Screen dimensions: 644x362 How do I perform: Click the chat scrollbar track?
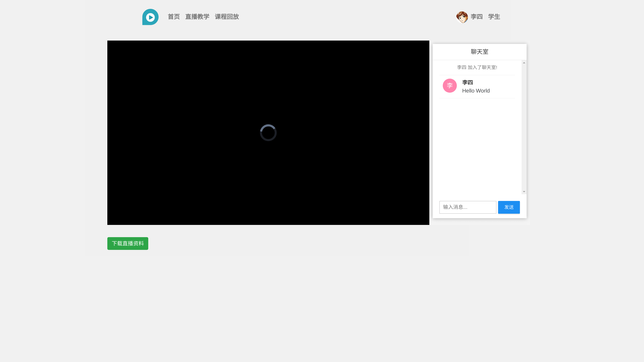(524, 127)
